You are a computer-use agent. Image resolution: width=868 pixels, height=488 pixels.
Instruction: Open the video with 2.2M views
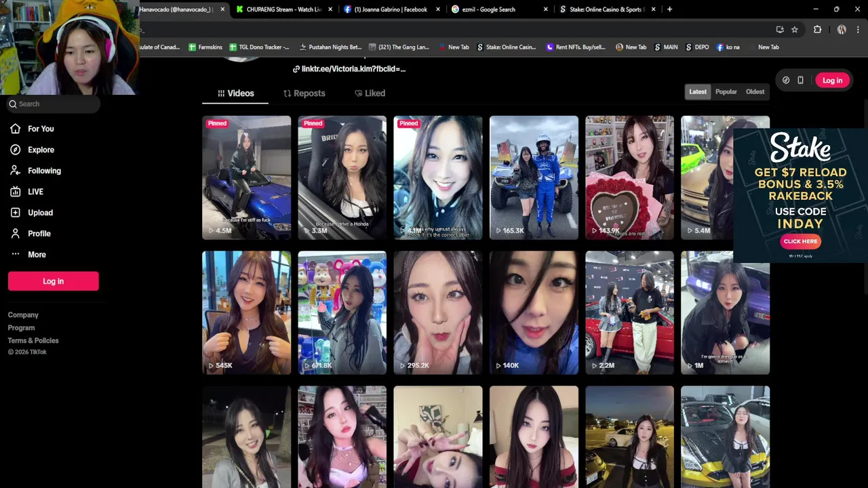[629, 313]
